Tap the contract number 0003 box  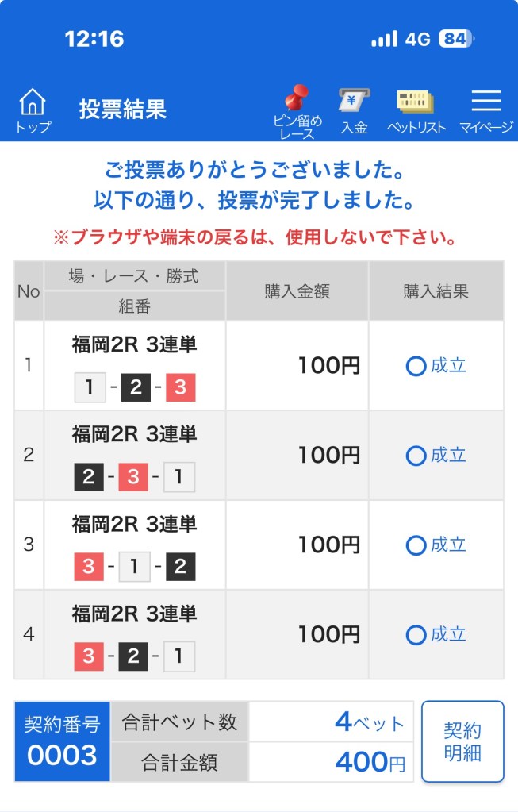pyautogui.click(x=62, y=741)
